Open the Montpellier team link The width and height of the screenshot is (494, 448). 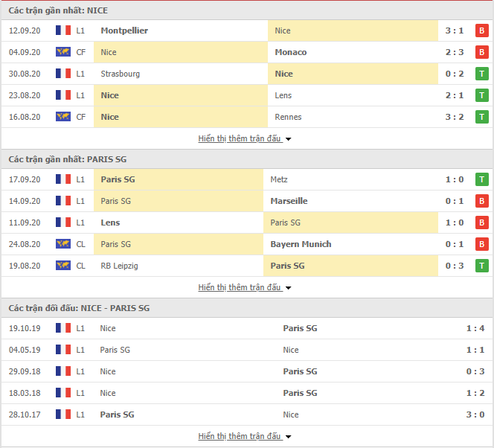(124, 31)
